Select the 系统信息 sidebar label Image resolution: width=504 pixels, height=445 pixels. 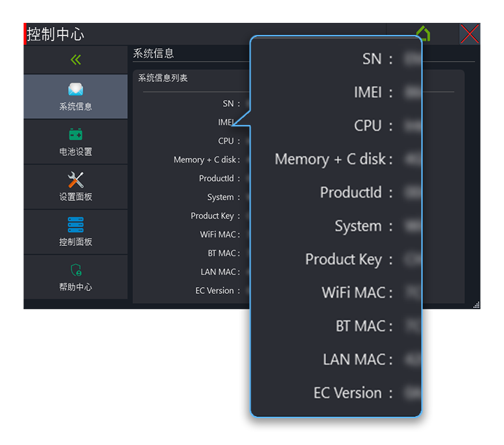(75, 106)
